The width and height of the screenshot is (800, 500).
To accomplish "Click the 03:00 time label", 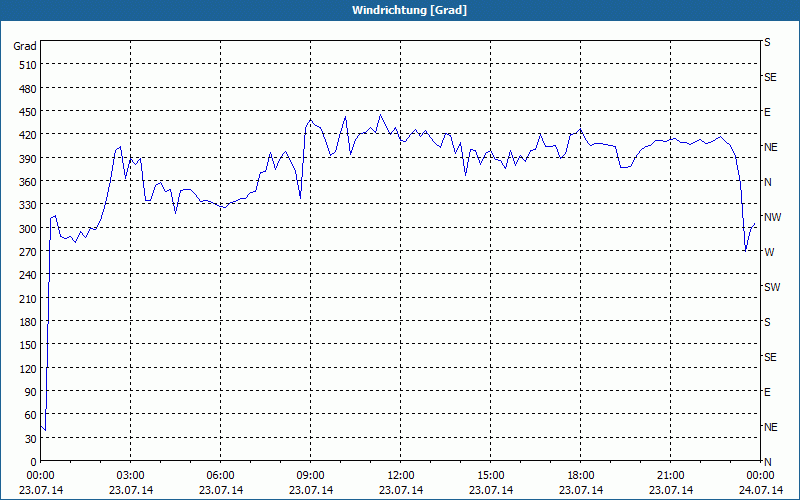I will pos(131,476).
